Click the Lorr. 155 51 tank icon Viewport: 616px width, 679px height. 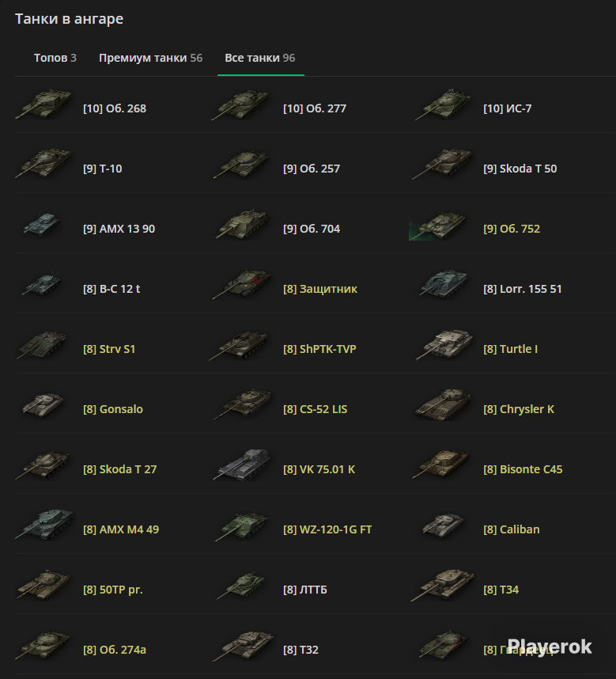click(x=444, y=285)
